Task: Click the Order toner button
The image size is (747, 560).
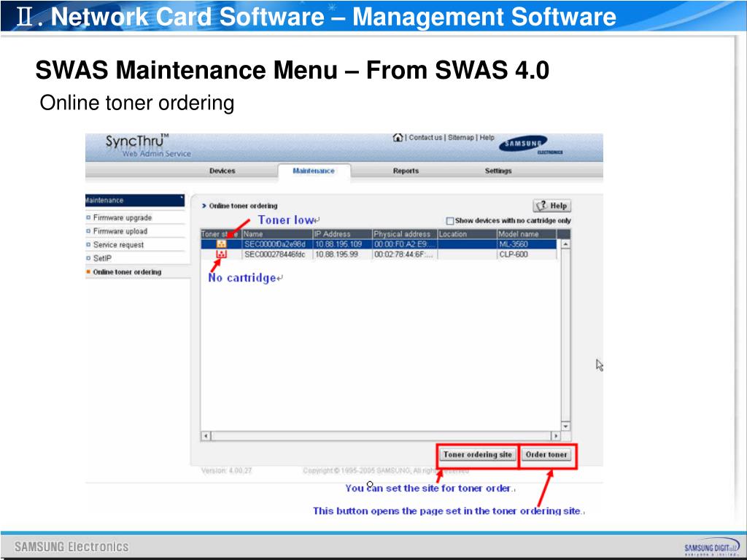Action: pos(546,454)
